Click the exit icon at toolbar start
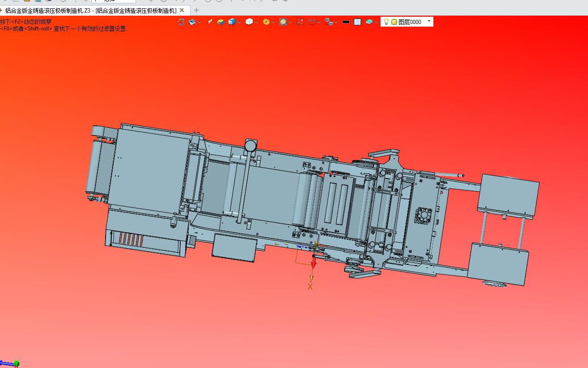The image size is (588, 368). [181, 22]
